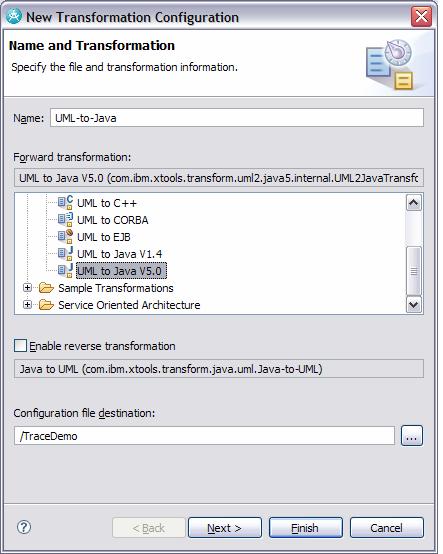
Task: Click the UML to CORBA transformation icon
Action: point(65,220)
